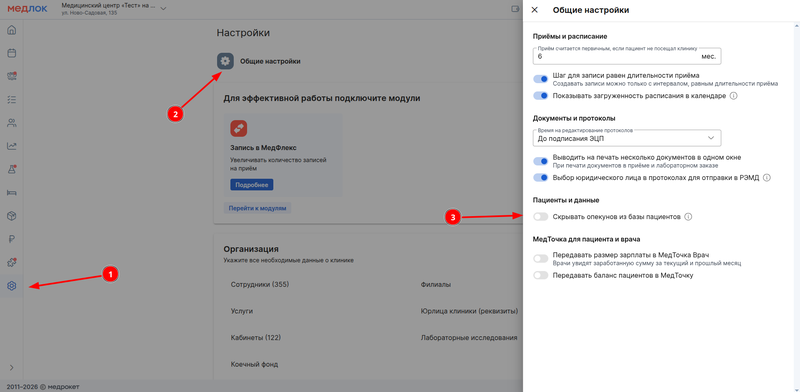Open Сотрудники (355)
800x392 pixels.
pyautogui.click(x=260, y=284)
